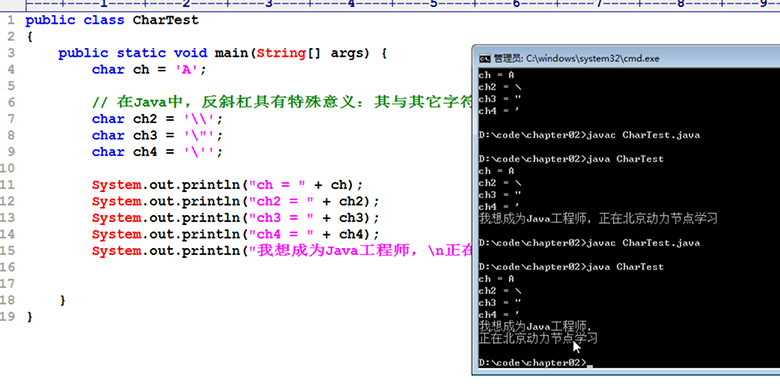Click line number 19 in the gutter
Screen dimensions: 780x390
pyautogui.click(x=7, y=316)
